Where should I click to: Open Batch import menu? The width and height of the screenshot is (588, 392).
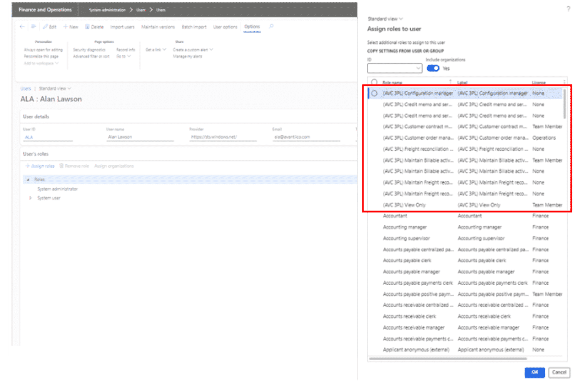(194, 27)
